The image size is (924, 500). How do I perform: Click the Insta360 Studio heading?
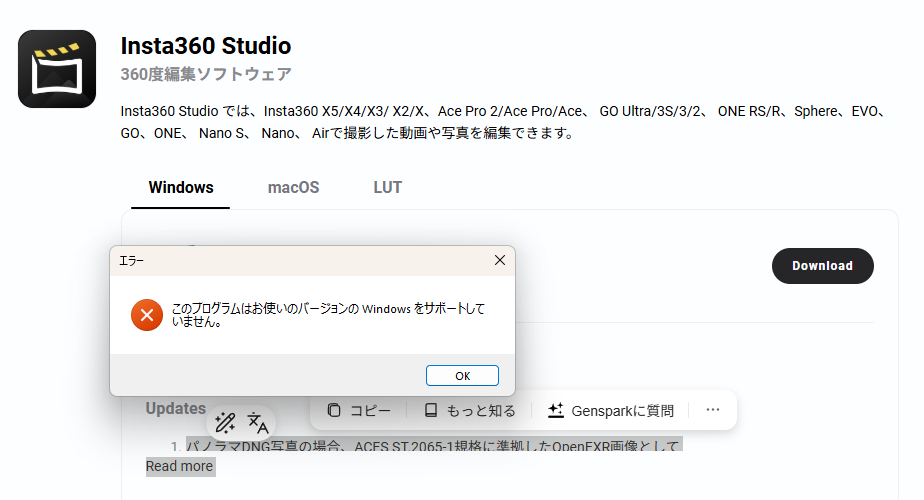206,46
